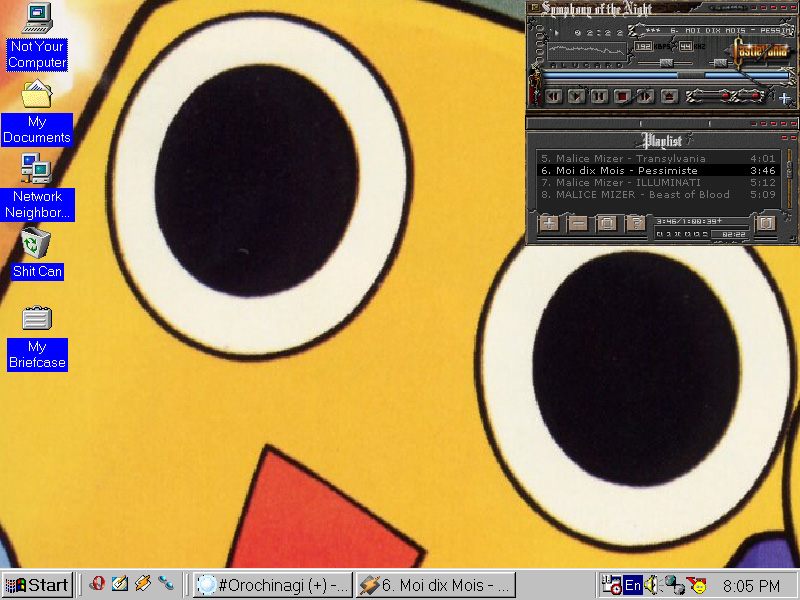Click the 44 kHz sample rate display
Screen dimensions: 800x600
tap(686, 46)
